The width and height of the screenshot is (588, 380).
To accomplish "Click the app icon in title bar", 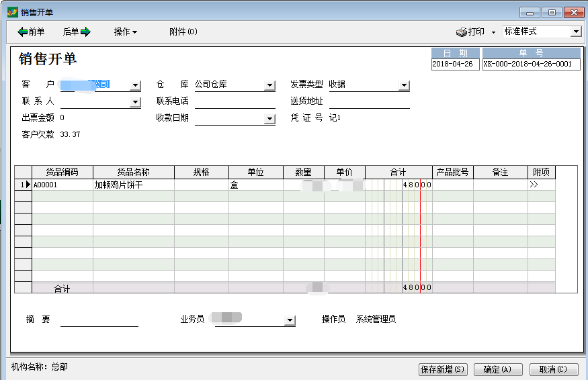I will pos(12,12).
